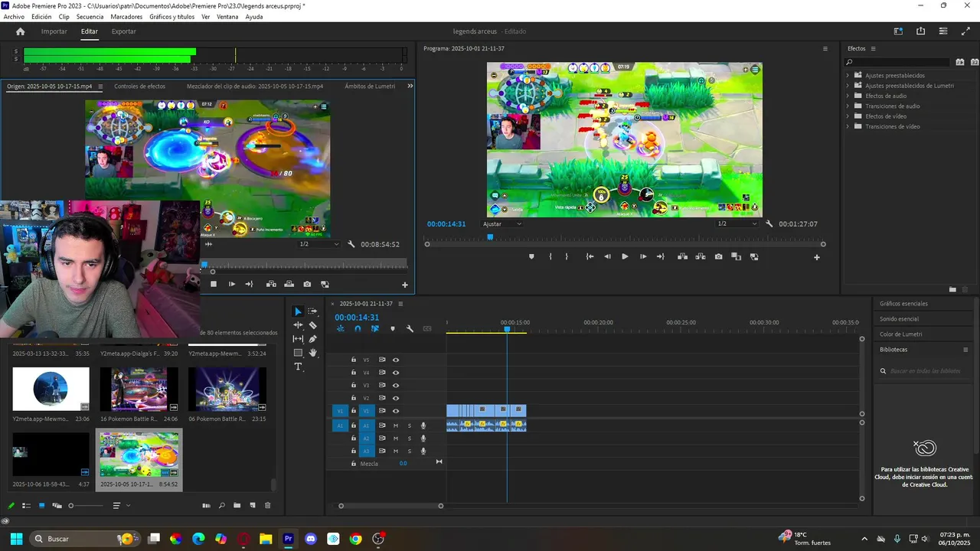
Task: Open Project panel sort icons dropdown
Action: pos(120,505)
